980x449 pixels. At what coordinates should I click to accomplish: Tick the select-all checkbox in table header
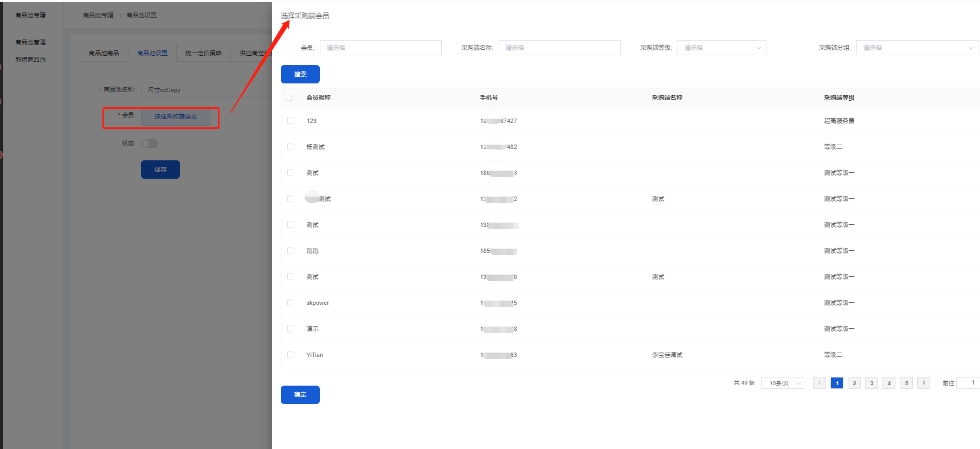click(289, 98)
